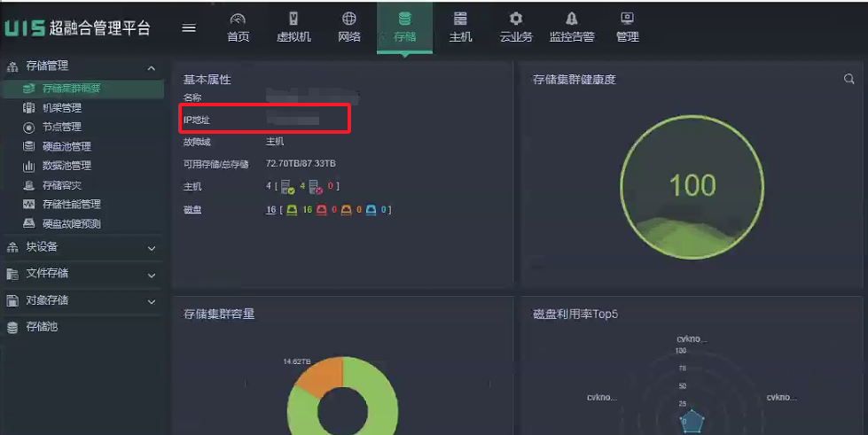868x435 pixels.
Task: Click the 硬盘池管理 disk icon
Action: click(x=28, y=147)
